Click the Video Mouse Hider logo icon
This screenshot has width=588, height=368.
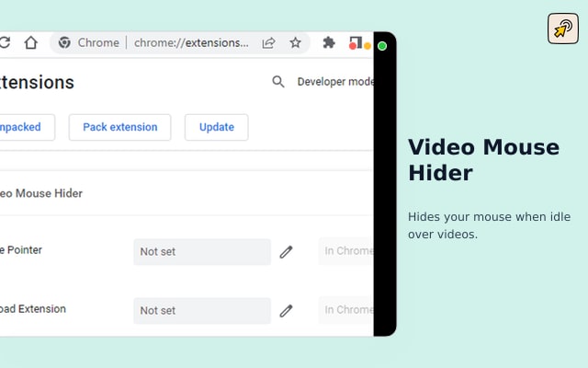coord(563,29)
